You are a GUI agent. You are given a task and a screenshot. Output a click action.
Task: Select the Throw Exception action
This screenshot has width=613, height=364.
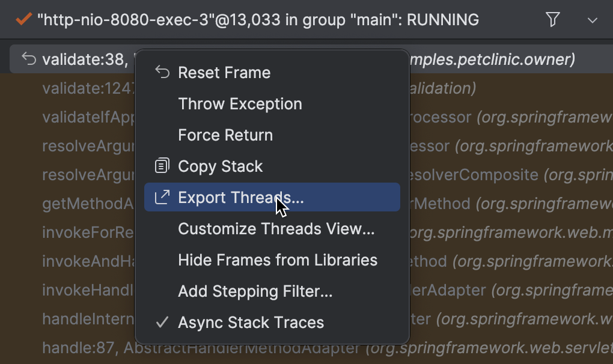(239, 103)
